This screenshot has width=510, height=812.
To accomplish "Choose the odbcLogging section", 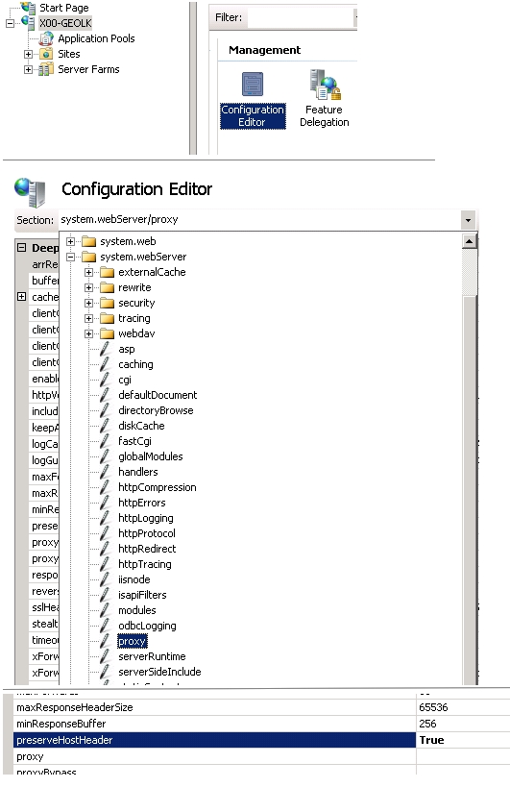I will (147, 627).
